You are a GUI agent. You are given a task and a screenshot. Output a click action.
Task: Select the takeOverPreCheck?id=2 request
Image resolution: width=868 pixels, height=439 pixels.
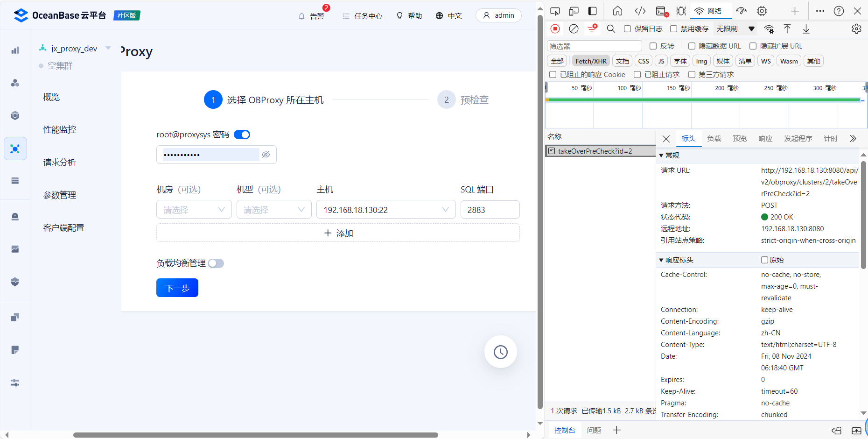click(600, 151)
